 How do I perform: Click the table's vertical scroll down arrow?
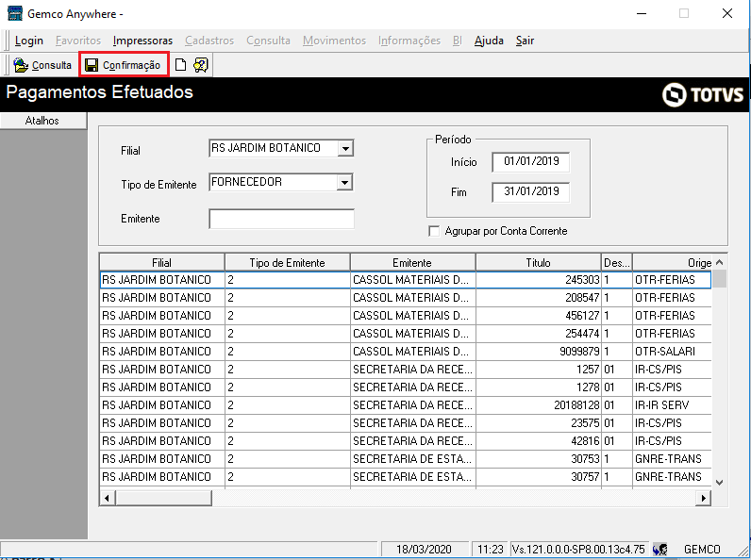click(719, 483)
